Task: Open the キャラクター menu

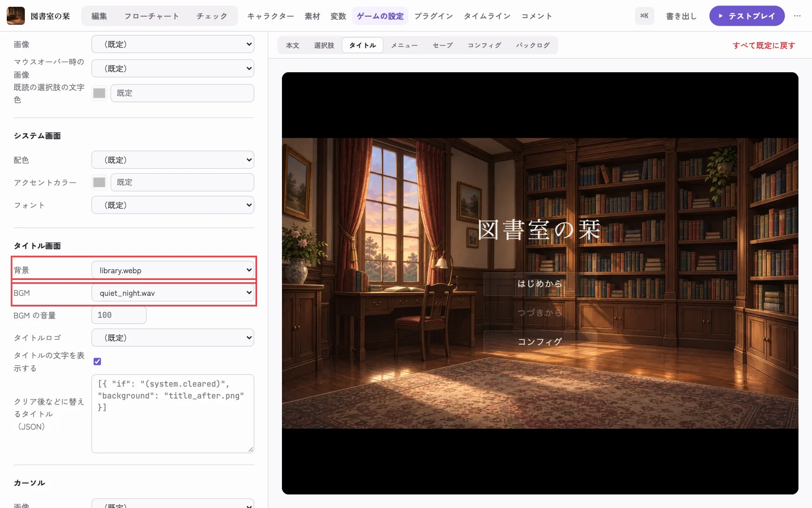Action: tap(271, 16)
